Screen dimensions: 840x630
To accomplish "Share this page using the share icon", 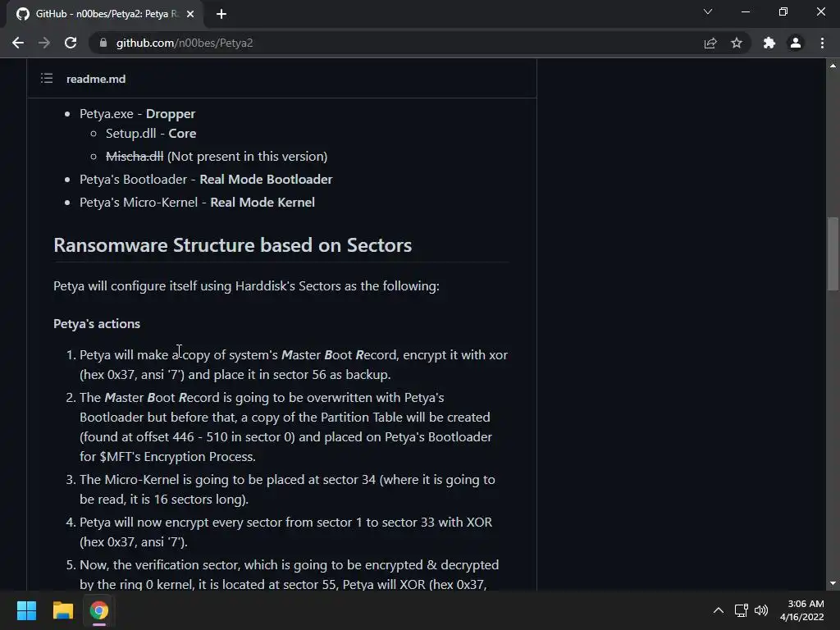I will point(710,43).
